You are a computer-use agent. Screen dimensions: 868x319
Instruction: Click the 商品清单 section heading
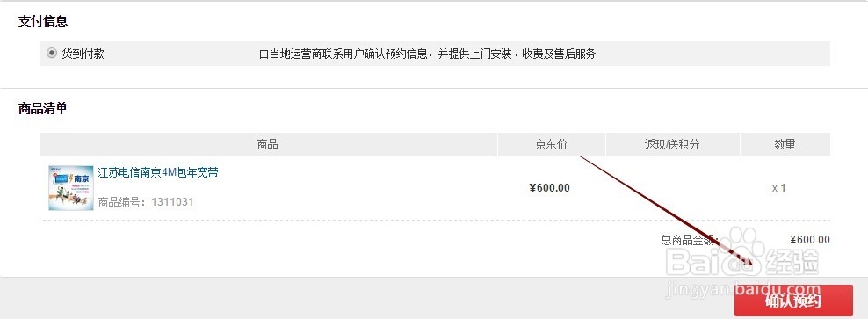(43, 109)
